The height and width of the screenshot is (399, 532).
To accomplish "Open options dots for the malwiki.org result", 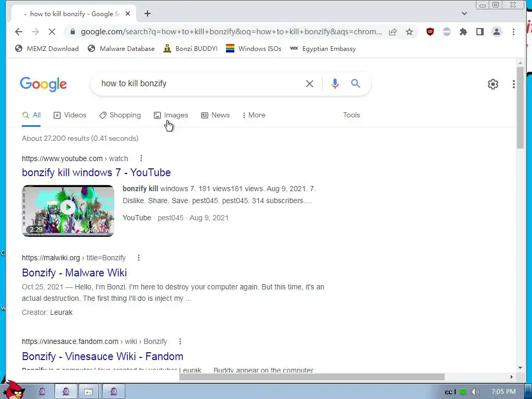I will coord(138,258).
